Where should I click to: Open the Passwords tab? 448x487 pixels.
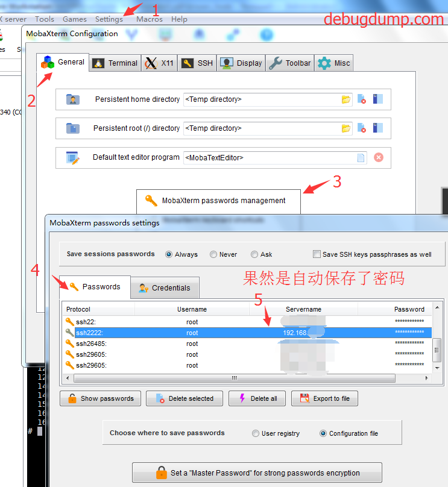95,287
